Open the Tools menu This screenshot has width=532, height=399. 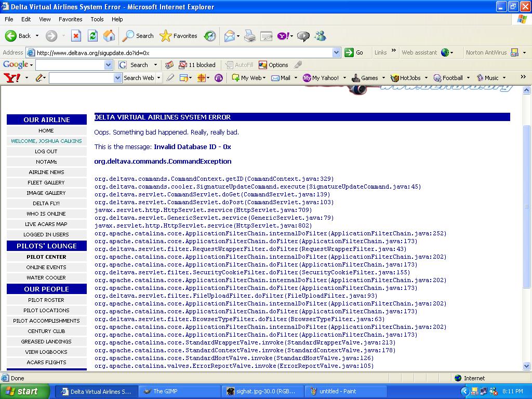pos(97,19)
